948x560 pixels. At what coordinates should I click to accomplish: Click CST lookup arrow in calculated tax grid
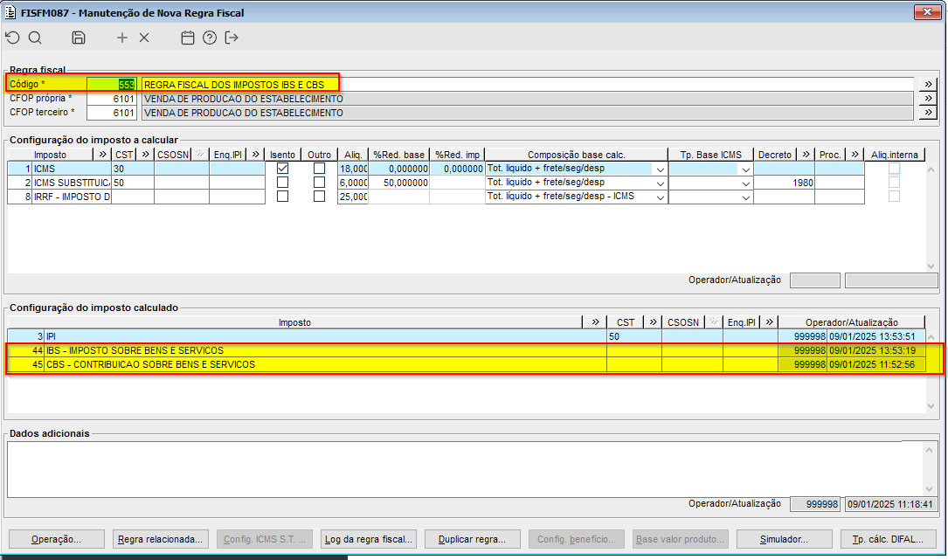[653, 321]
